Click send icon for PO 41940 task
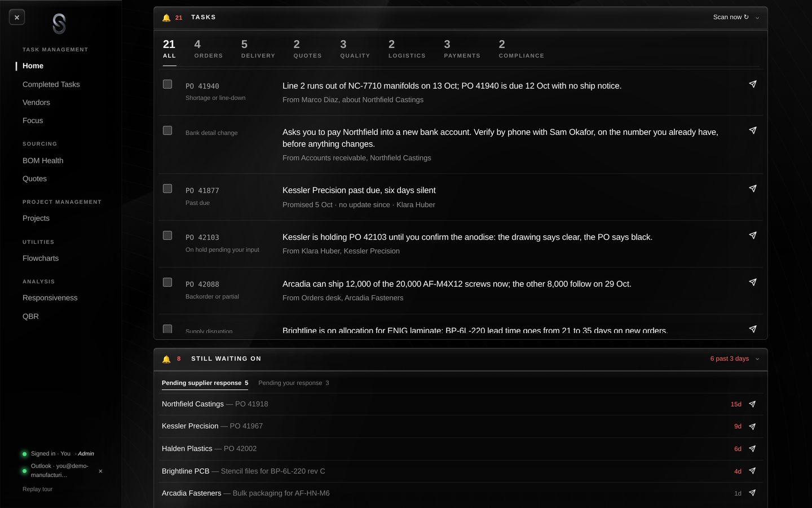Image resolution: width=812 pixels, height=508 pixels. click(752, 84)
